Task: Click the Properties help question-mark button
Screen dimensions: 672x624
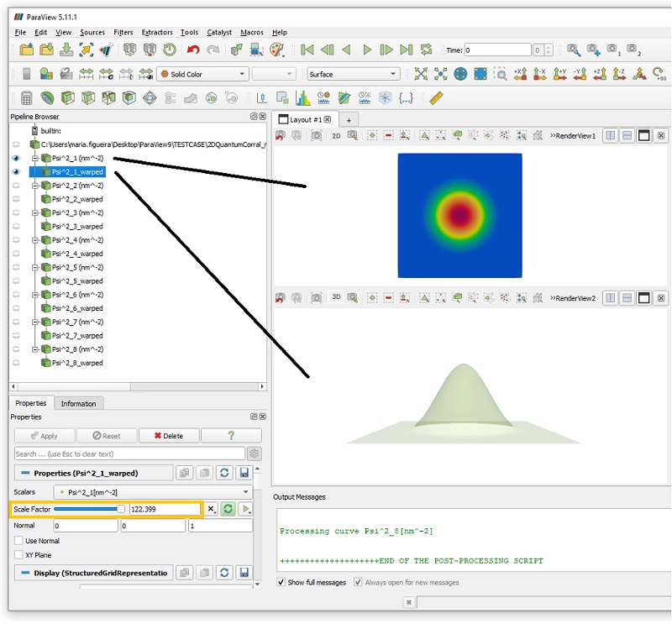Action: point(231,436)
